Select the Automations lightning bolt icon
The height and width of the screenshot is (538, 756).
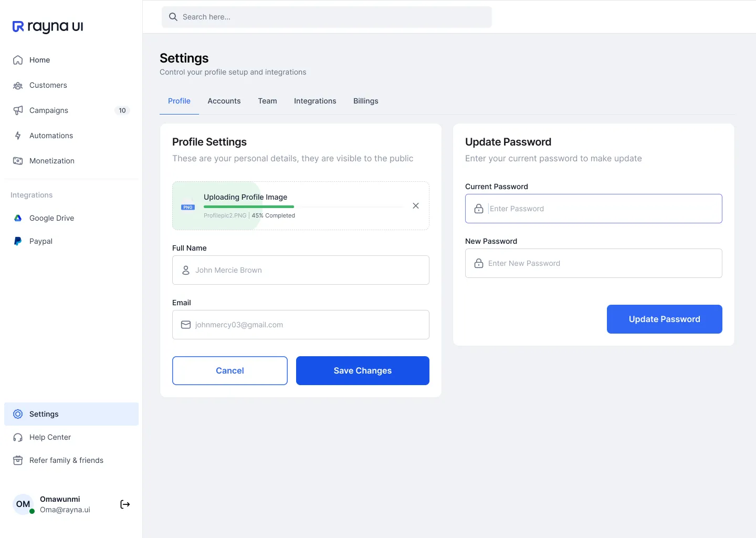[18, 136]
